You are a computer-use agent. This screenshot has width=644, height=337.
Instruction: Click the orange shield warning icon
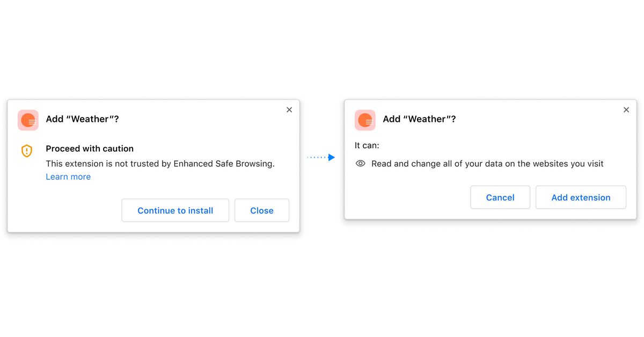27,151
